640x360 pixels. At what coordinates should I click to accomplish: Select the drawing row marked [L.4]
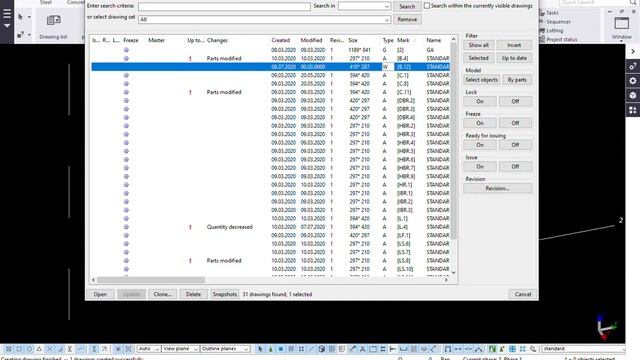(270, 227)
